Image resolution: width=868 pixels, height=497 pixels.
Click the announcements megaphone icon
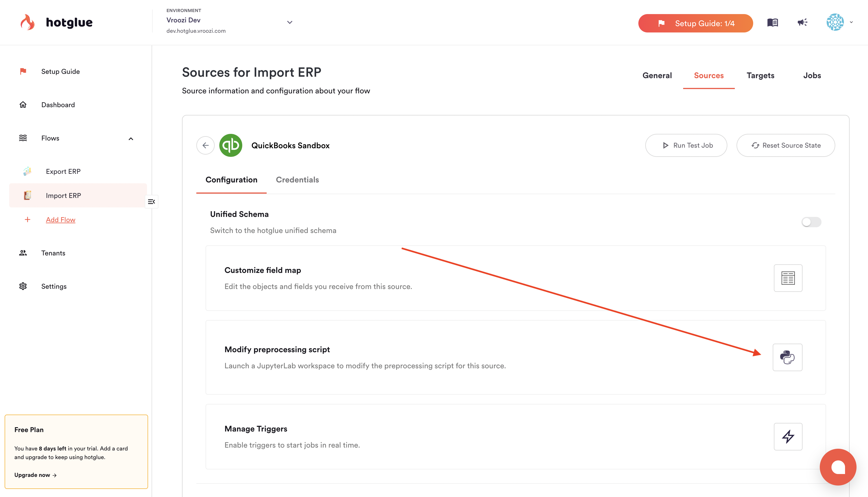[x=802, y=22]
